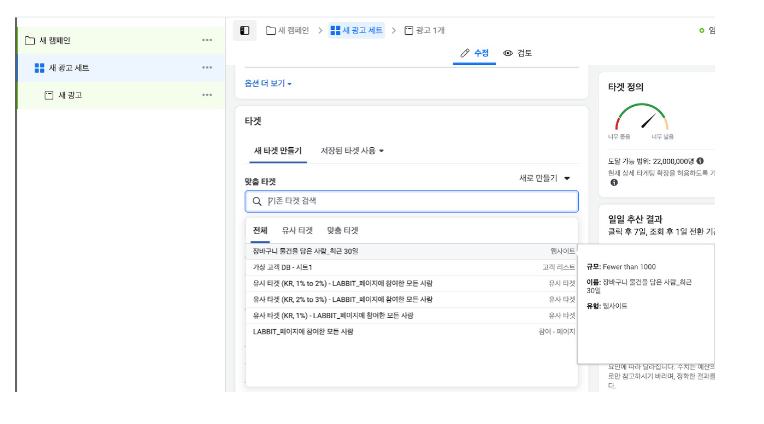
Task: Open the three-dot menu for 새 광고
Action: tap(207, 95)
